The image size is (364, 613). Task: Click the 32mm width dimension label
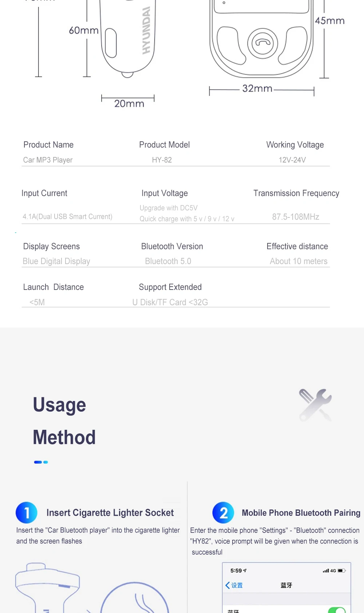(257, 89)
